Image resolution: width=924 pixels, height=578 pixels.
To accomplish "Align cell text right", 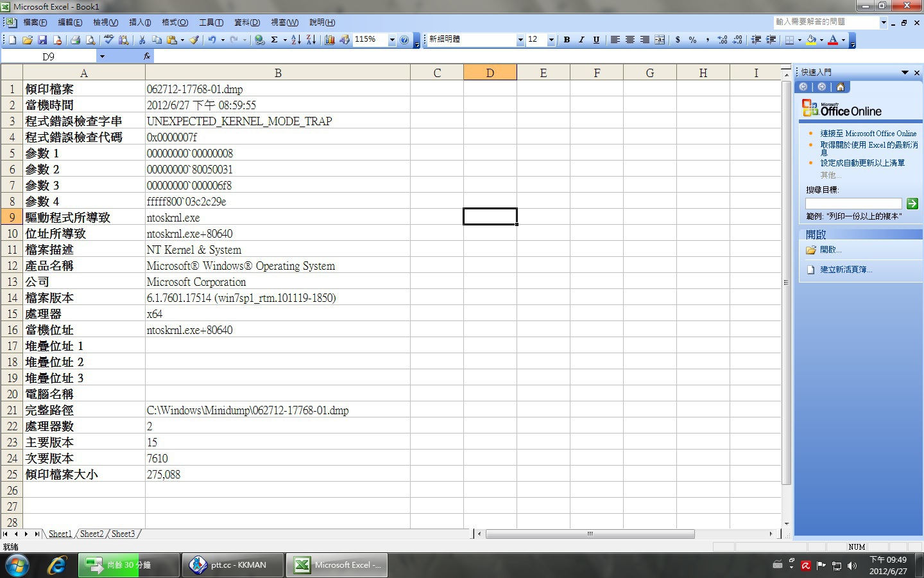I will (x=644, y=40).
